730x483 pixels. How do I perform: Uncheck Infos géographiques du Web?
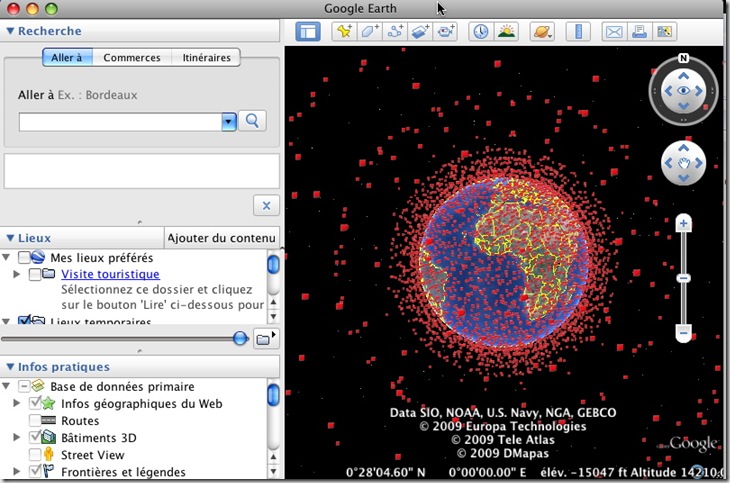35,403
